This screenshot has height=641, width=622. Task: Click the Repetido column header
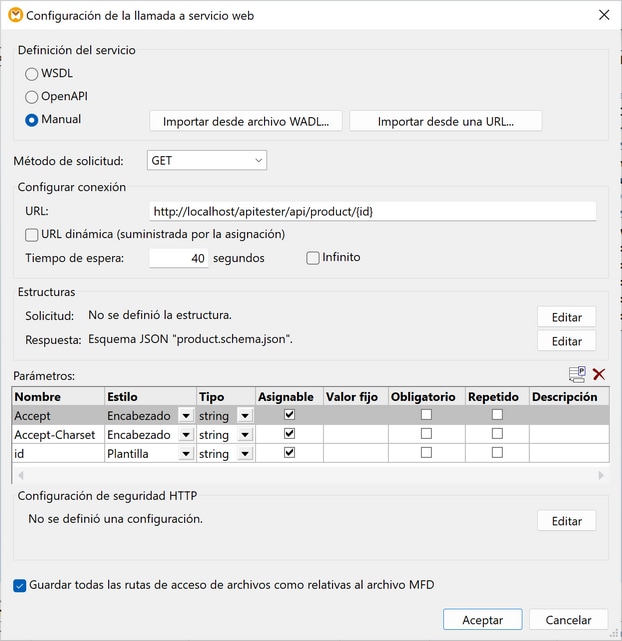497,397
